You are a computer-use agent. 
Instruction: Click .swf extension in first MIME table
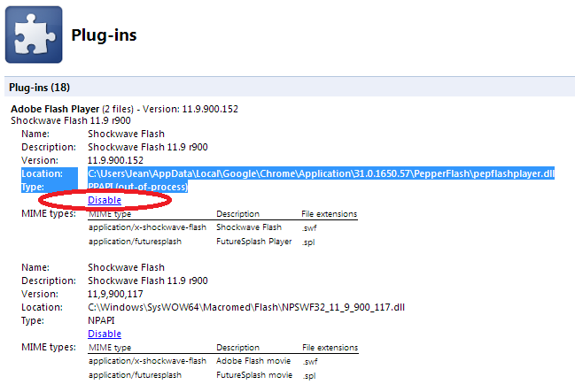[309, 228]
